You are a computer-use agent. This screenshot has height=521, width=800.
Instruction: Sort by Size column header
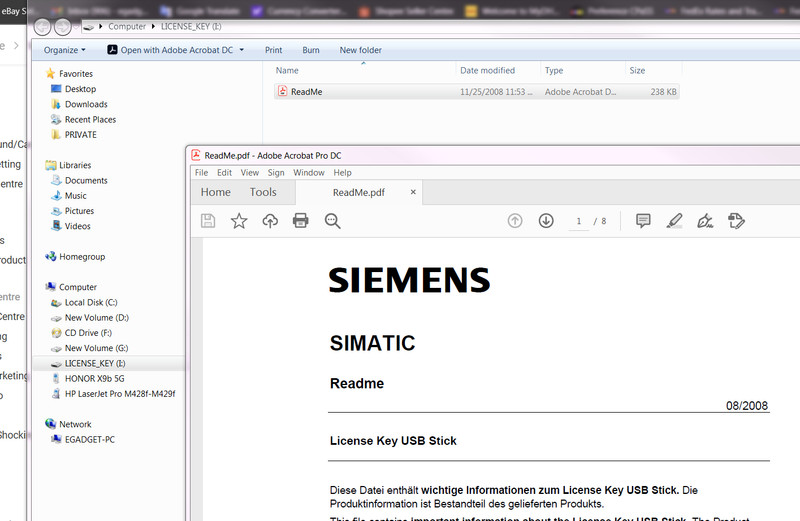[x=637, y=70]
